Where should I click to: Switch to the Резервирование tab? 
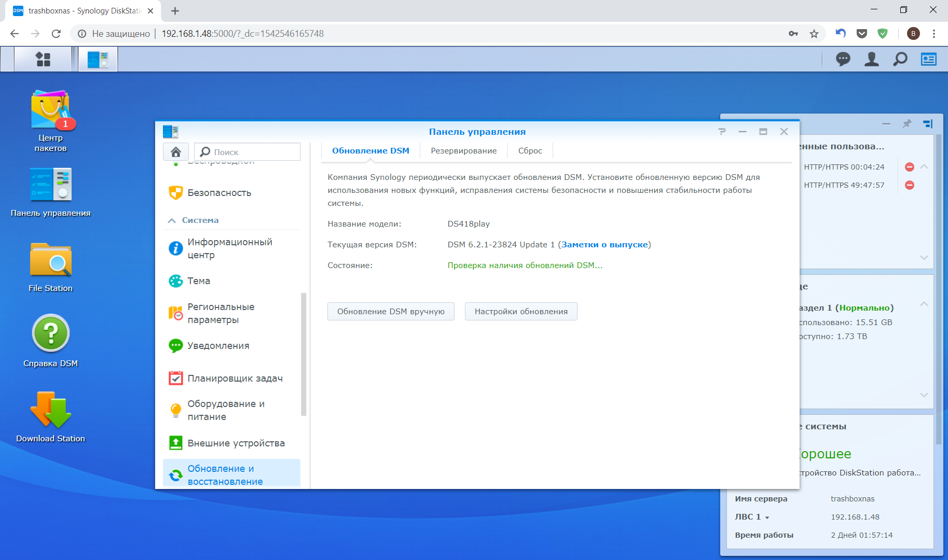463,151
